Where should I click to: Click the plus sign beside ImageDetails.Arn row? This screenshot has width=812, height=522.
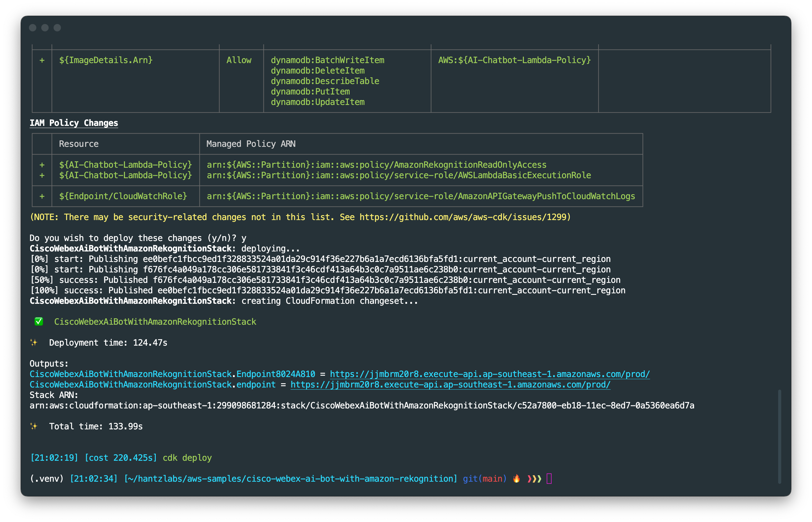coord(42,60)
